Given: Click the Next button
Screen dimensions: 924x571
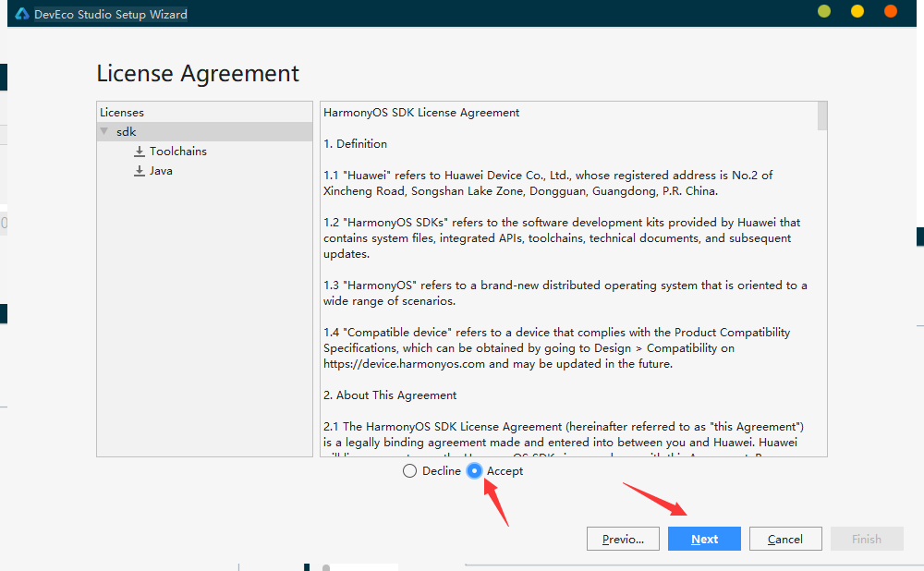Looking at the screenshot, I should [704, 539].
